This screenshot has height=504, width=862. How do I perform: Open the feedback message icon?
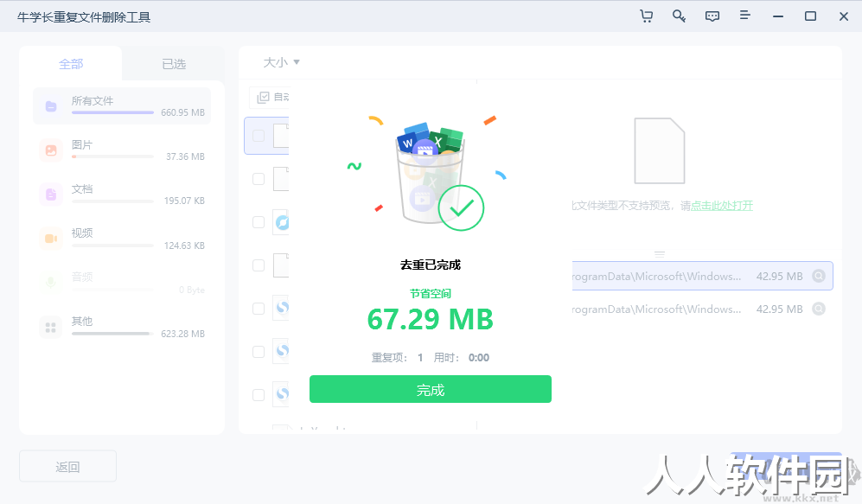[x=712, y=16]
